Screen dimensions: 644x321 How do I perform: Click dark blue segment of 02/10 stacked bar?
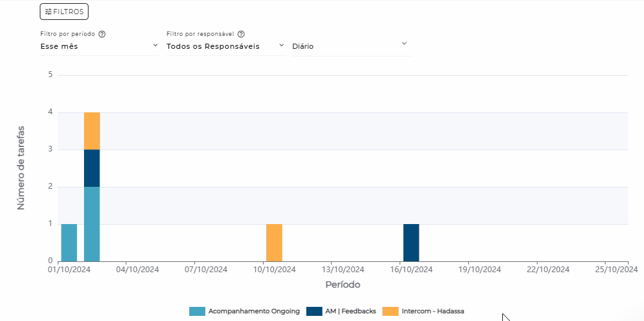pos(92,168)
